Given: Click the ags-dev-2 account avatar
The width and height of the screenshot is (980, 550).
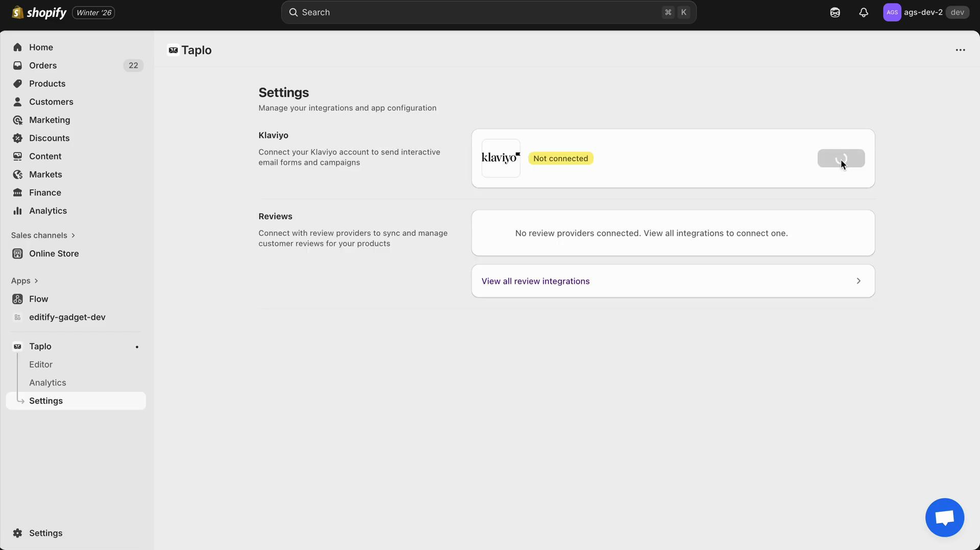Looking at the screenshot, I should [x=892, y=12].
